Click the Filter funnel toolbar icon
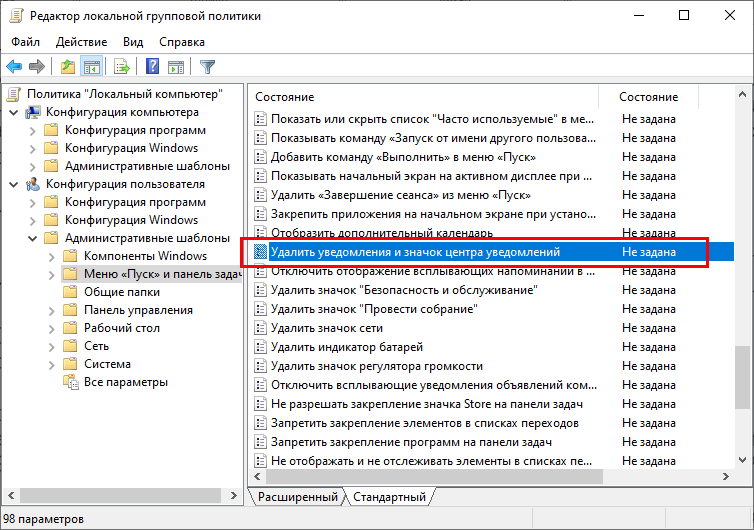The width and height of the screenshot is (754, 530). [207, 66]
